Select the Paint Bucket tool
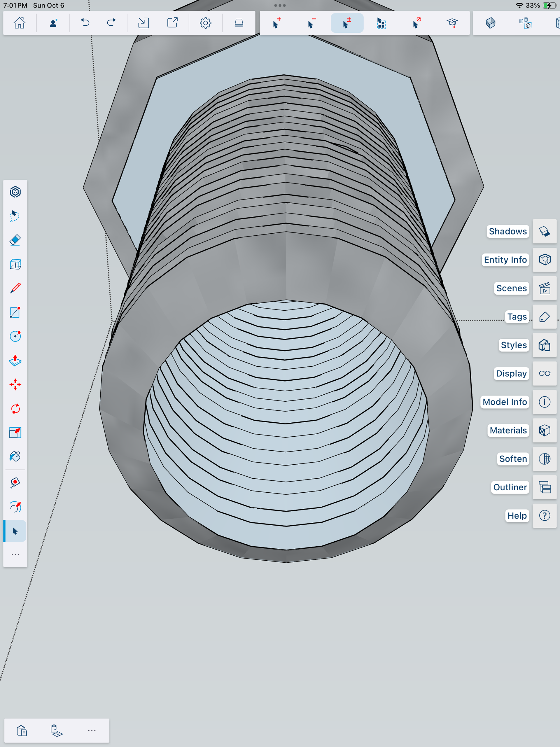 [x=15, y=456]
